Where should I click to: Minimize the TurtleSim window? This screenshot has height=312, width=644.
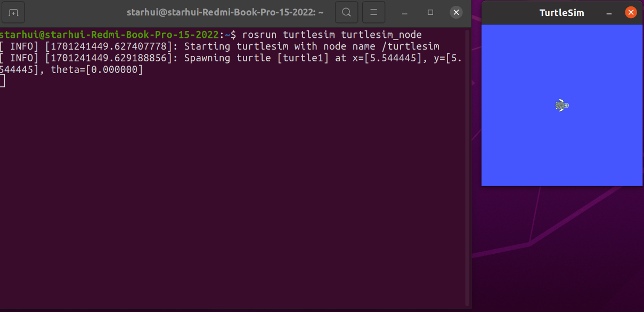(608, 12)
